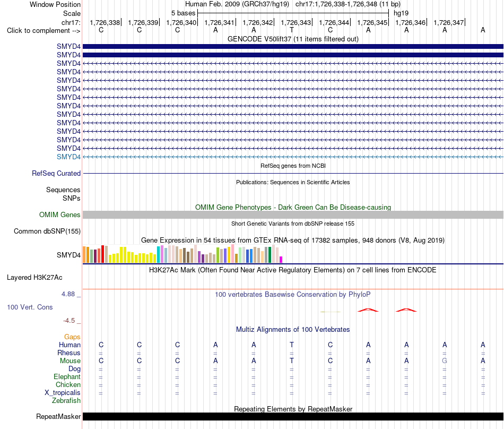The height and width of the screenshot is (429, 504).
Task: Click the RefSeq Curated track label
Action: click(56, 173)
